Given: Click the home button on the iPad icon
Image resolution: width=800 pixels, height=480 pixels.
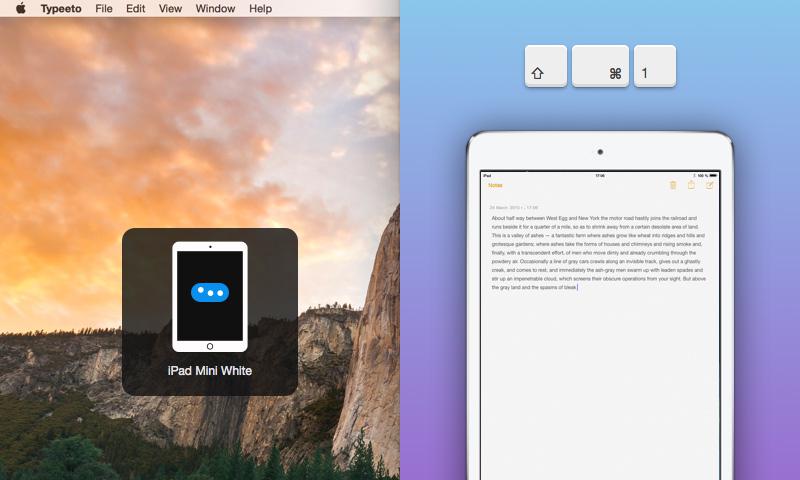Looking at the screenshot, I should pyautogui.click(x=210, y=346).
